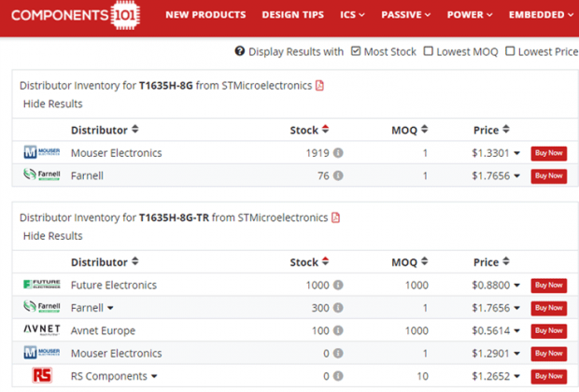Click stock info icon beside 1919
This screenshot has height=392, width=579.
pyautogui.click(x=338, y=153)
